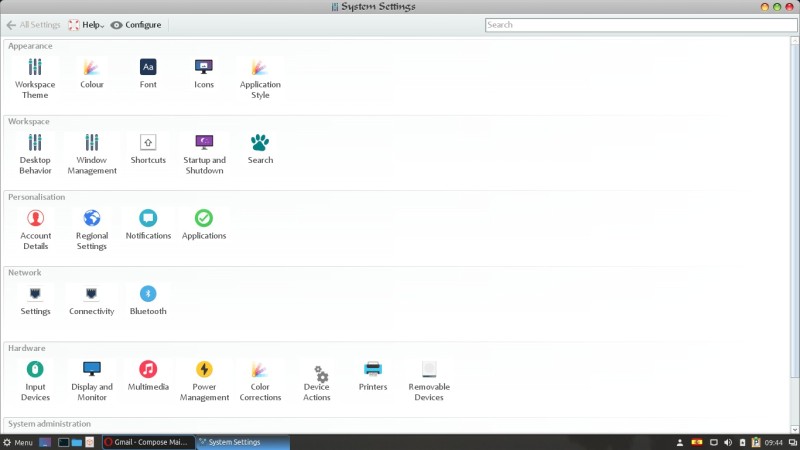Open Multimedia settings
This screenshot has height=450, width=800.
click(x=148, y=376)
